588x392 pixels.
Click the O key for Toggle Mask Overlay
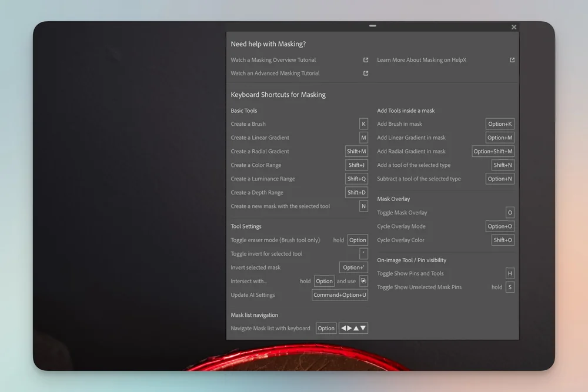[510, 213]
